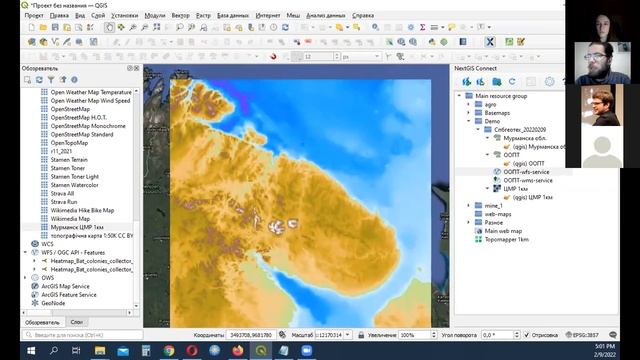Open the Модули menu
The height and width of the screenshot is (360, 640).
click(155, 16)
